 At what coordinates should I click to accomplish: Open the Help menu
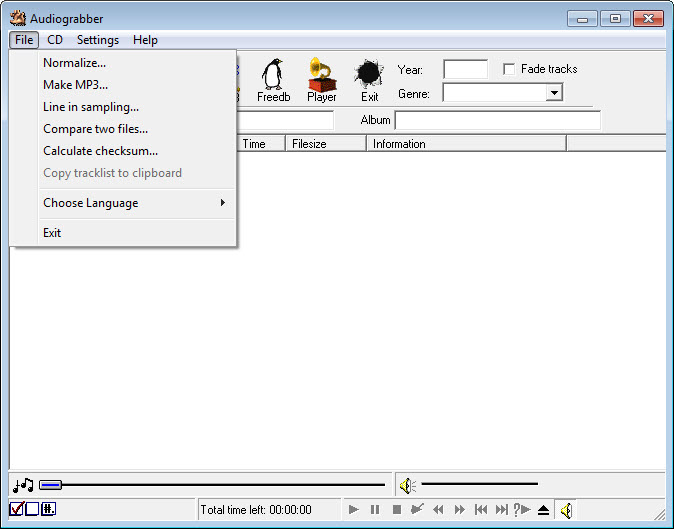tap(145, 40)
